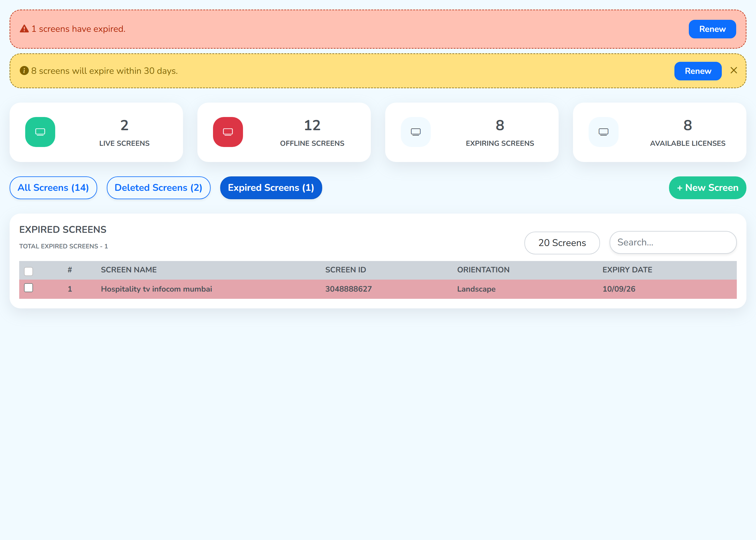
Task: Renew the expired screen from red banner
Action: tap(712, 29)
